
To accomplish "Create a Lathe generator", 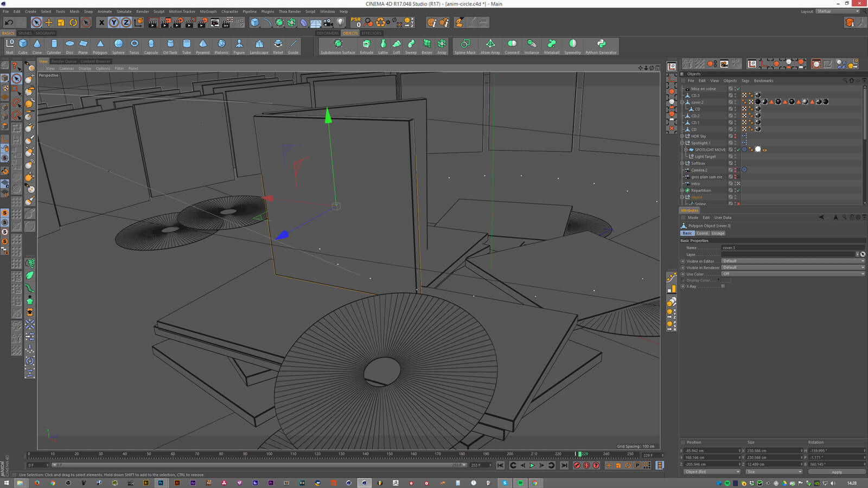I will click(383, 47).
